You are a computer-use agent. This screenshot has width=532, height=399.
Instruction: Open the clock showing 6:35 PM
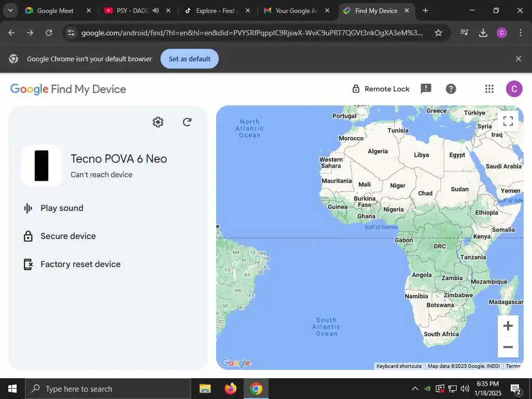(487, 389)
